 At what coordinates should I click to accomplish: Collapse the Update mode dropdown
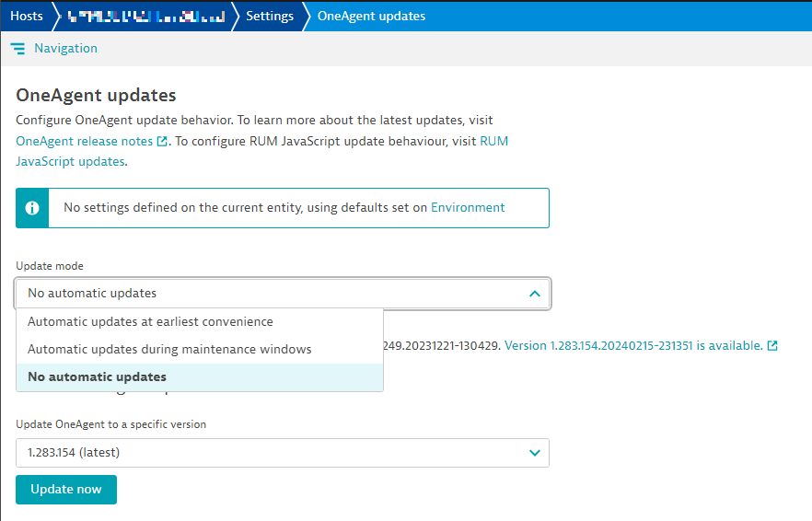(283, 294)
